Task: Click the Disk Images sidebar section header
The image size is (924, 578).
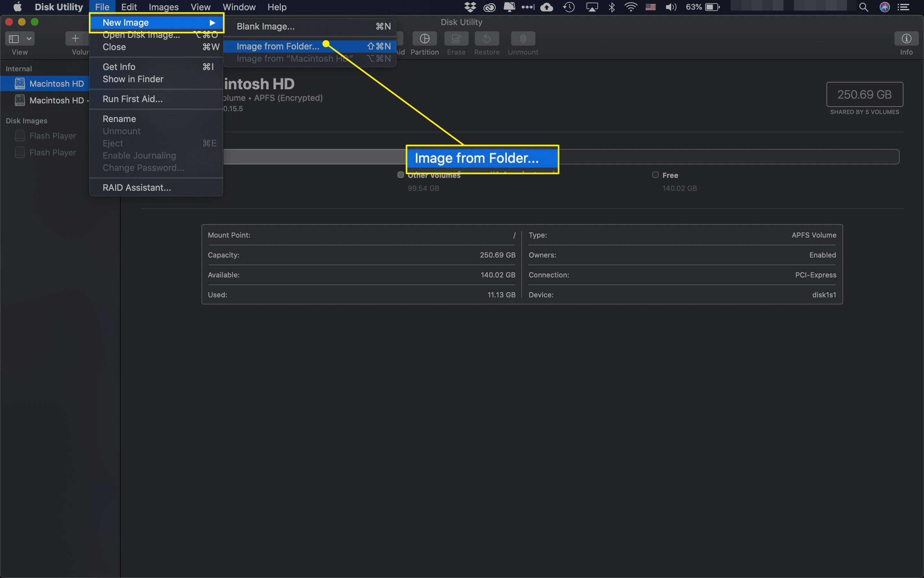Action: pyautogui.click(x=26, y=121)
